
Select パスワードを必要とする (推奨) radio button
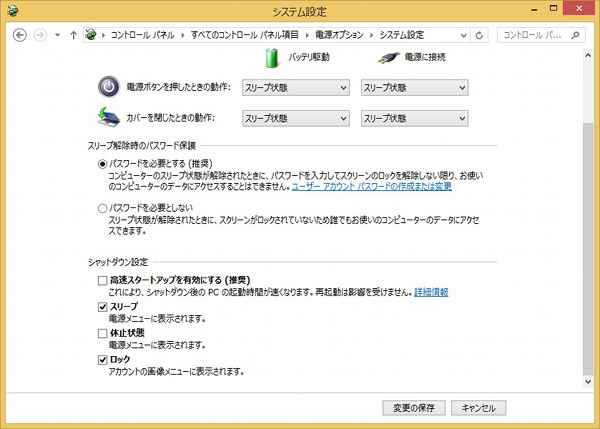coord(102,164)
